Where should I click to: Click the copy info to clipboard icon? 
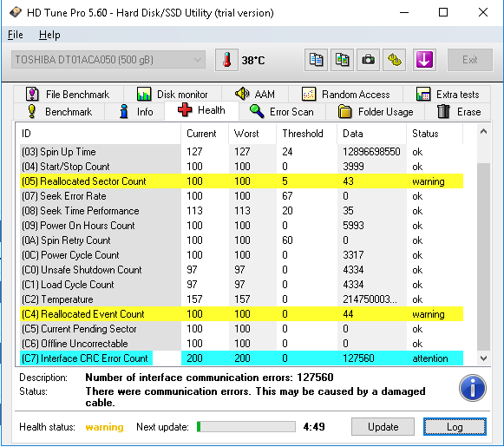316,60
